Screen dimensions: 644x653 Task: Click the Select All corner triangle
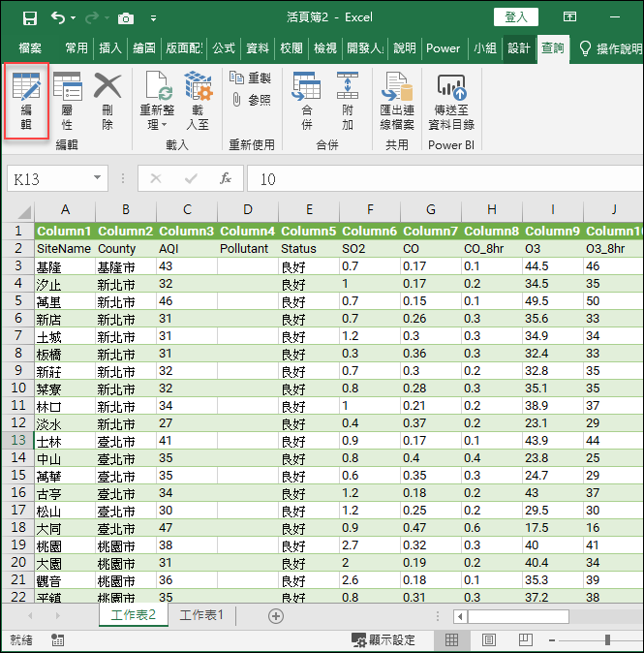pyautogui.click(x=24, y=212)
